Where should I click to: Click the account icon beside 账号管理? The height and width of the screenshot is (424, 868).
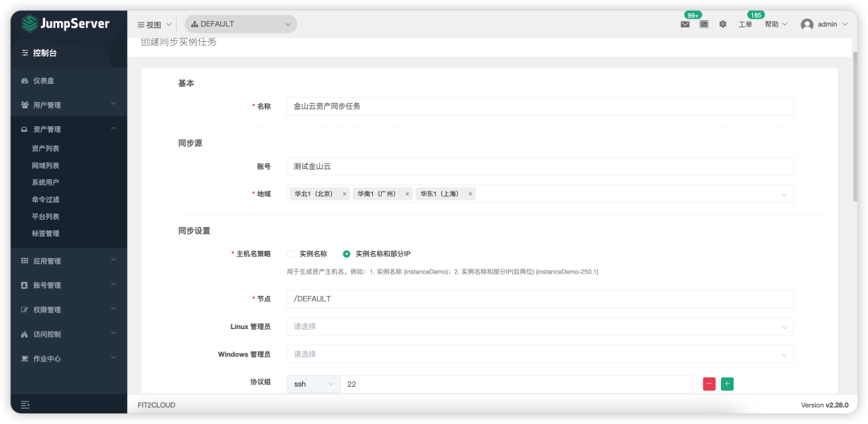[24, 286]
